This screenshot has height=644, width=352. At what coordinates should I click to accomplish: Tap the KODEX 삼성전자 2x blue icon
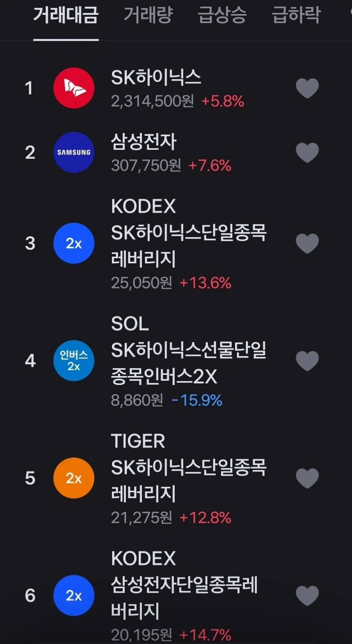(x=74, y=595)
